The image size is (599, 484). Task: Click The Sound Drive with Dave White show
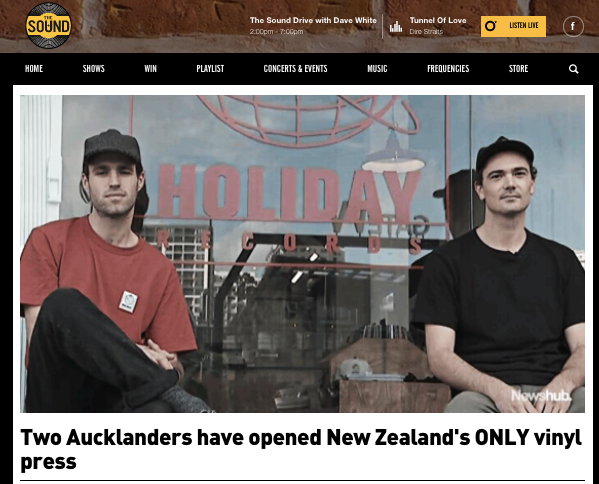(x=313, y=20)
